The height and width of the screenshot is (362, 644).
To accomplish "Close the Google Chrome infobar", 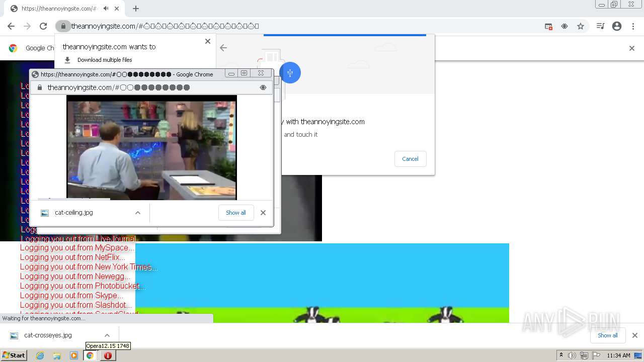I will pos(632,48).
